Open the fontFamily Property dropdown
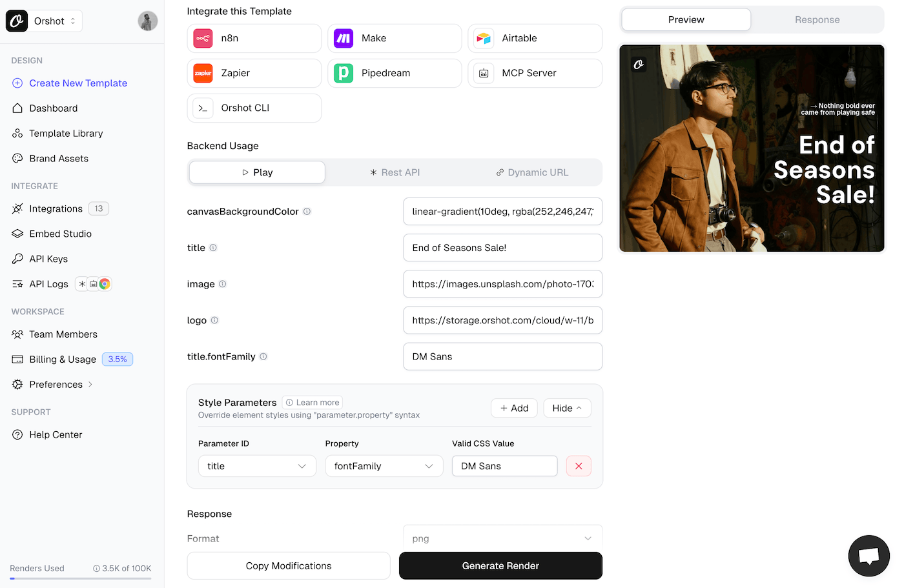Image resolution: width=904 pixels, height=588 pixels. click(384, 466)
